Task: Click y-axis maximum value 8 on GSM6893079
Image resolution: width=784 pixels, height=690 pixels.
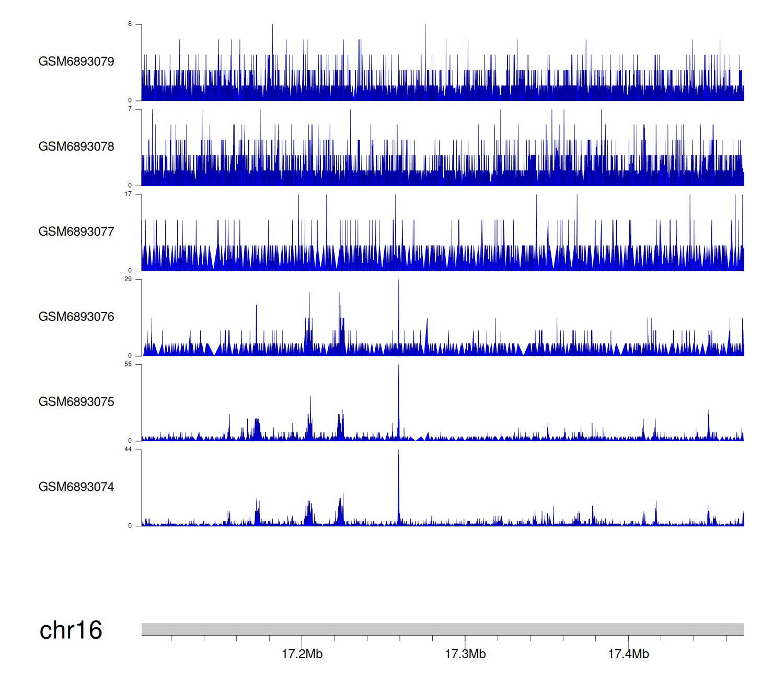Action: [130, 24]
